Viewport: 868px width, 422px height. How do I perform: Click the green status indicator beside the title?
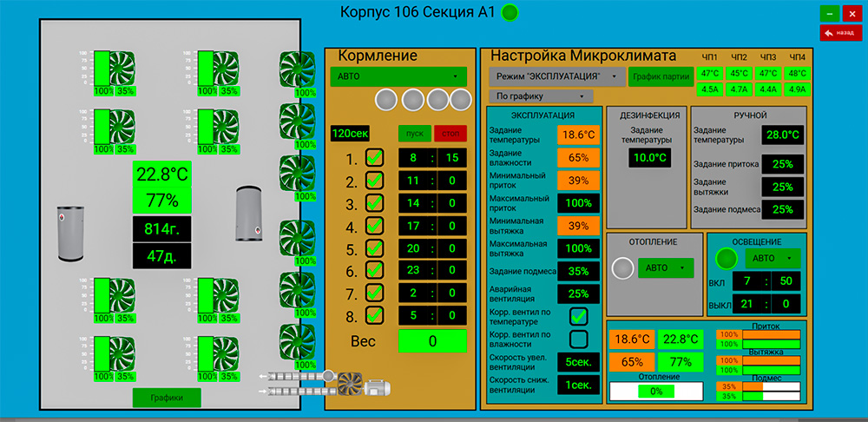[510, 12]
